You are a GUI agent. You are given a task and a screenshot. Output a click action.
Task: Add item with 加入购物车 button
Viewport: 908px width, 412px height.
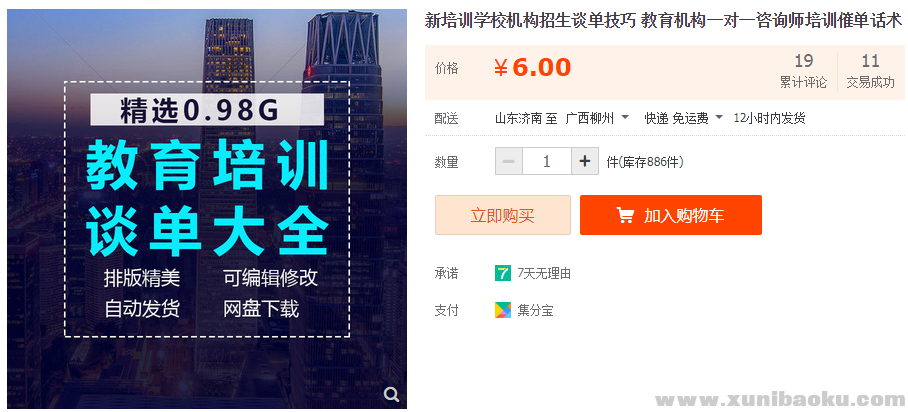pos(670,215)
